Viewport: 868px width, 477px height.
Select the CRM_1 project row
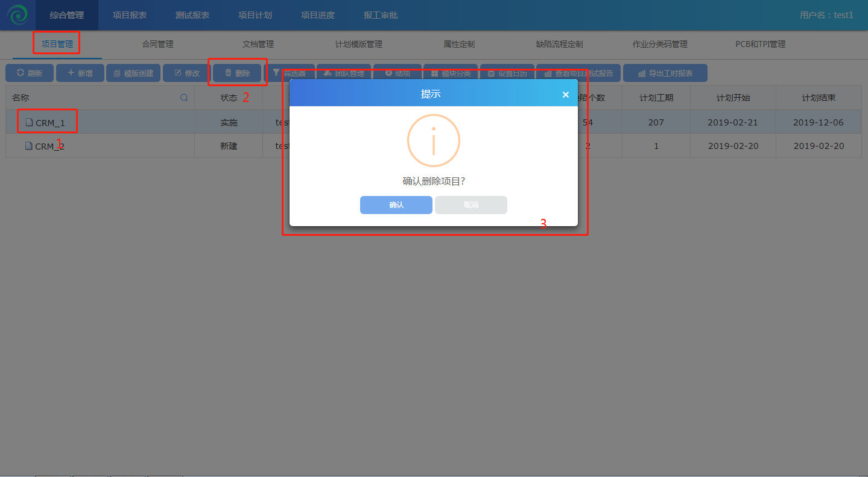[x=49, y=122]
